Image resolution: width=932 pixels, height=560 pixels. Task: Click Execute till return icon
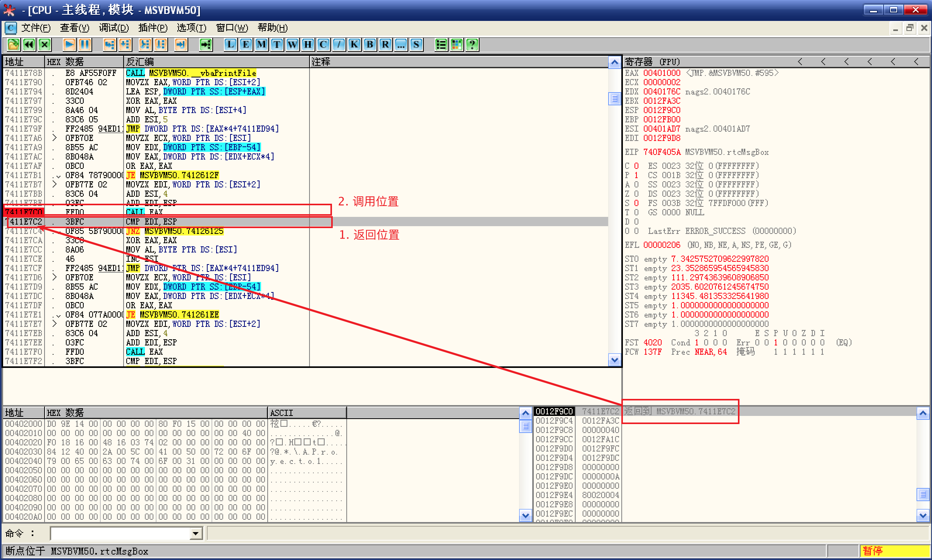pos(181,45)
